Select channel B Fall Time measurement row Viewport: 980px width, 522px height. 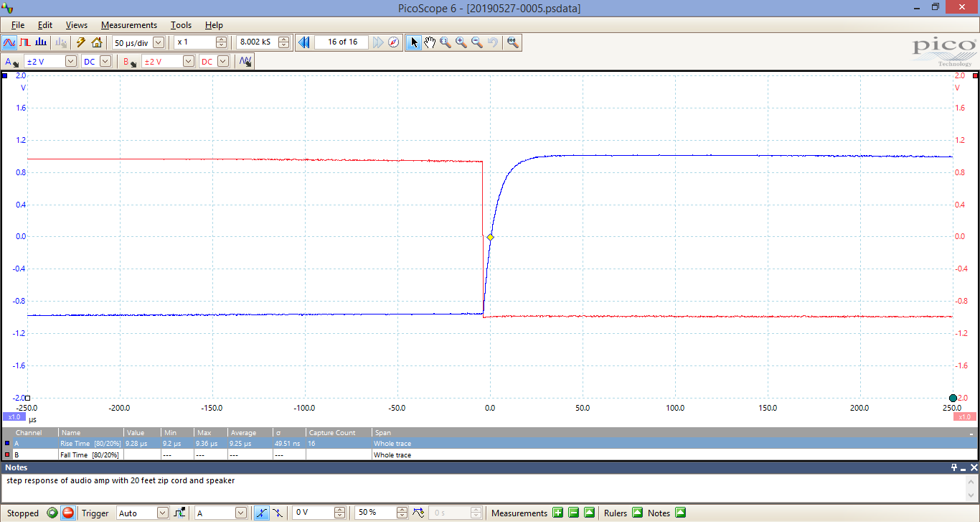click(x=490, y=455)
